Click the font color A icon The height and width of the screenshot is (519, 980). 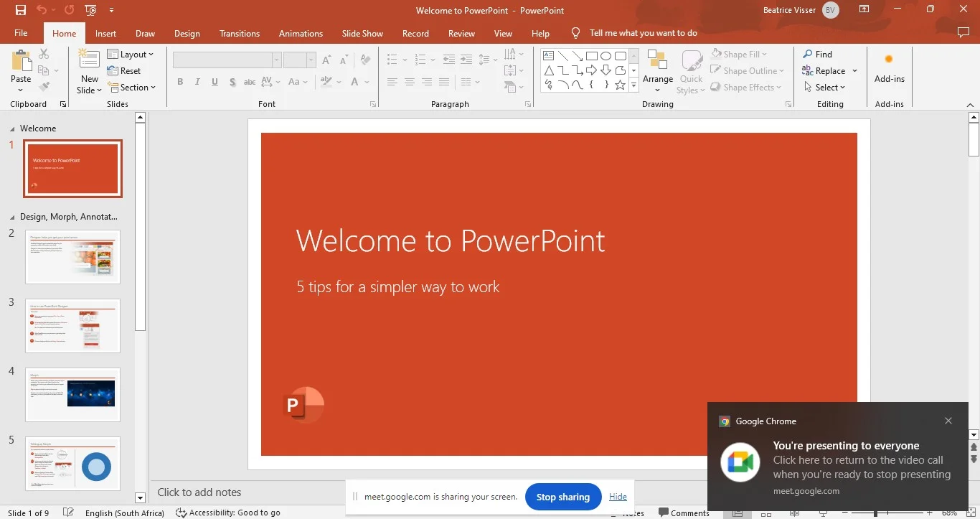point(354,82)
